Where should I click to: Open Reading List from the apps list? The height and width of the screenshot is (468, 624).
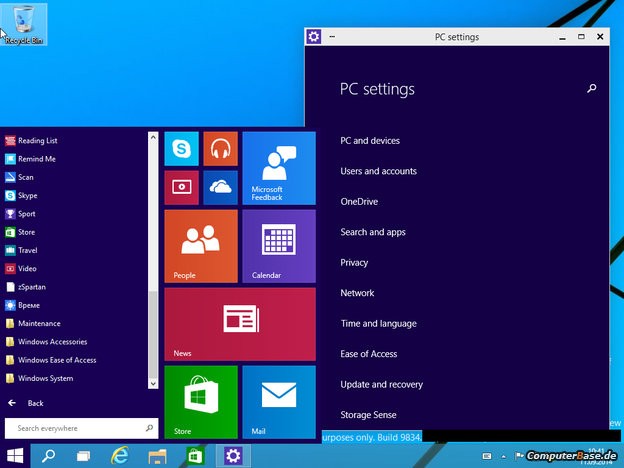coord(37,140)
